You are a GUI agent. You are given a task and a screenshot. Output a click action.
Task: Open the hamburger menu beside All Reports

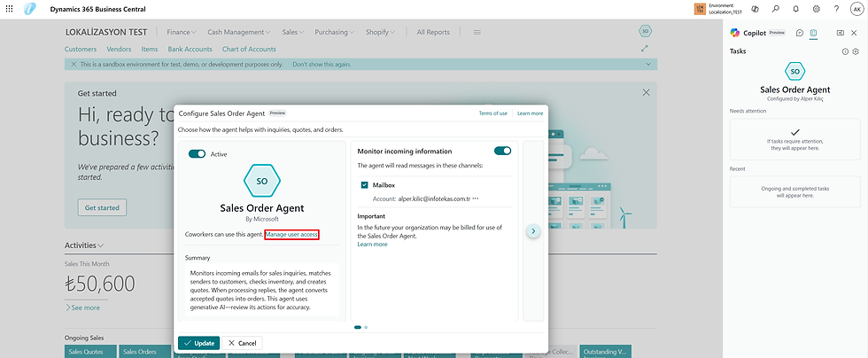(477, 32)
